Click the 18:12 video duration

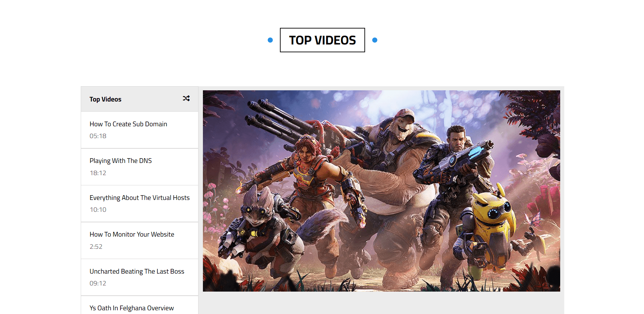click(x=98, y=173)
